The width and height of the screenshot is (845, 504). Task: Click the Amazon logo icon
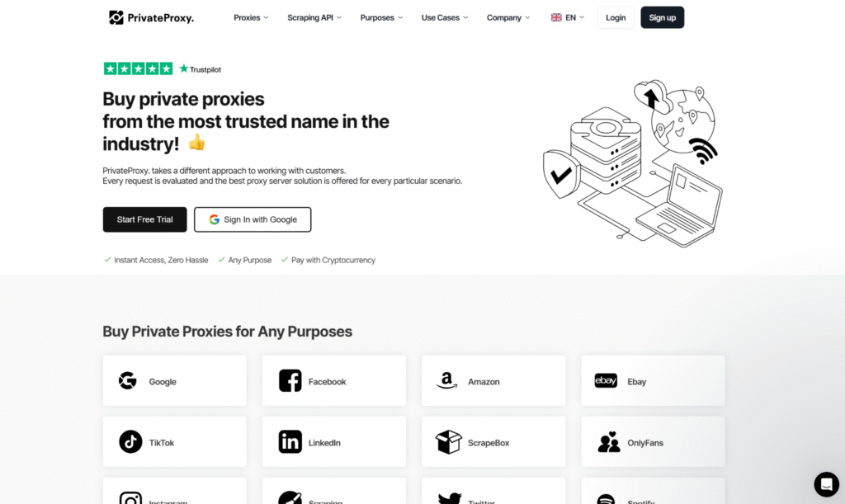click(446, 380)
